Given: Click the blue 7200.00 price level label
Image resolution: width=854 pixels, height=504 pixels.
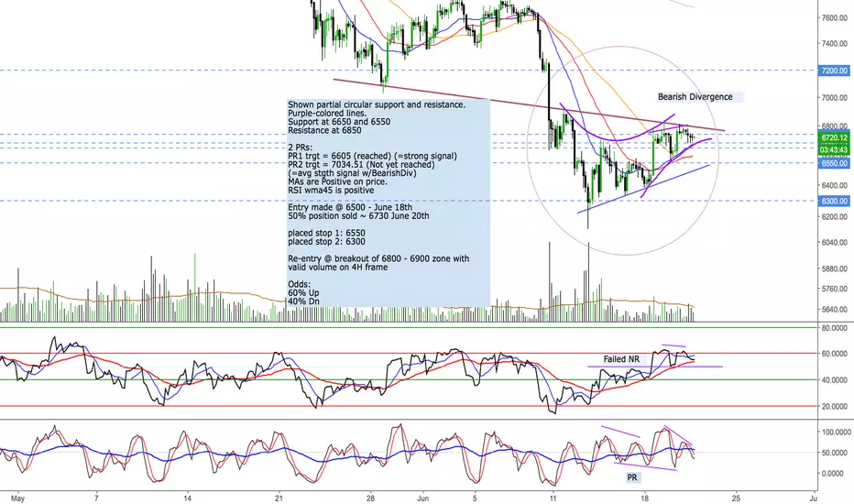Looking at the screenshot, I should point(836,71).
